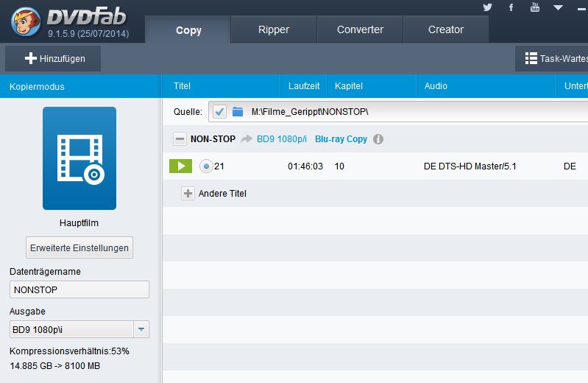Click the Kompressionsverhältnis:53% text
Viewport: 588px width, 383px height.
pos(69,351)
